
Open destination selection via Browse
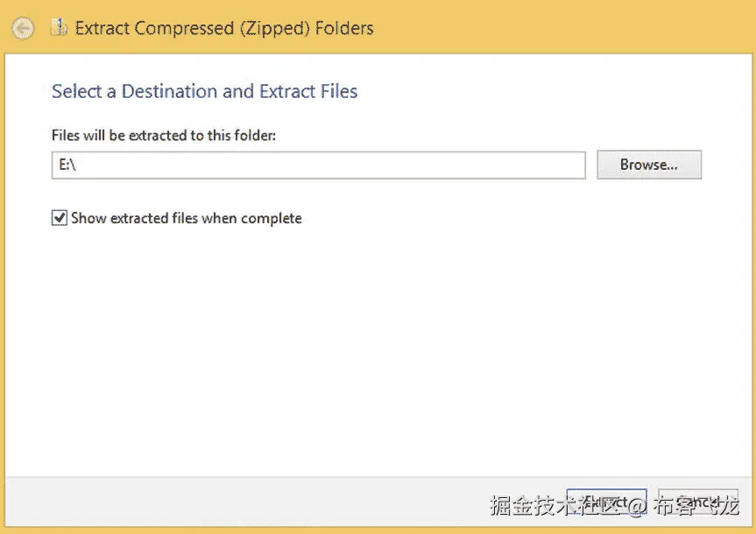(x=648, y=165)
